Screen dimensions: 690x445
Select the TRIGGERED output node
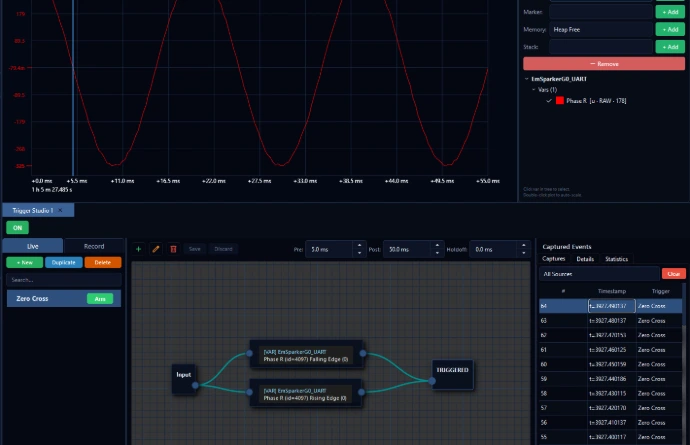452,375
